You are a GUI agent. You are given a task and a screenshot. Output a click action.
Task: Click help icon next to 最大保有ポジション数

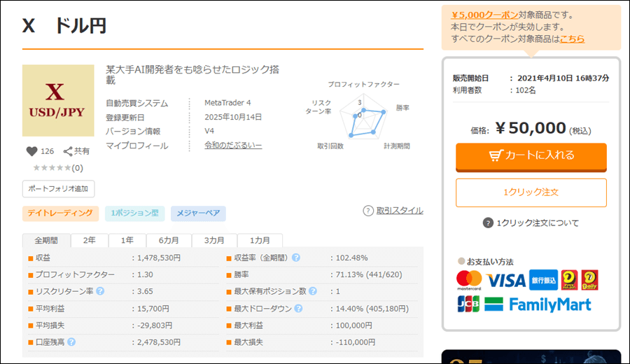(312, 291)
